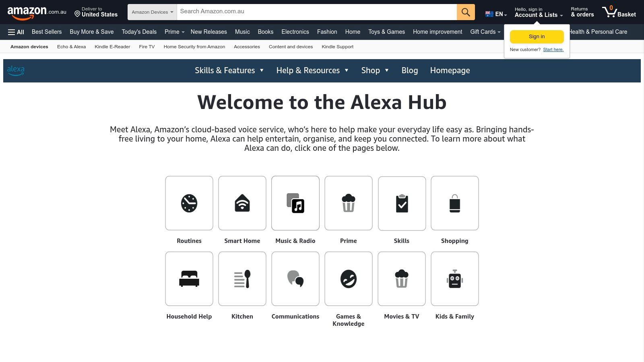
Task: Click the Start here link
Action: click(553, 50)
